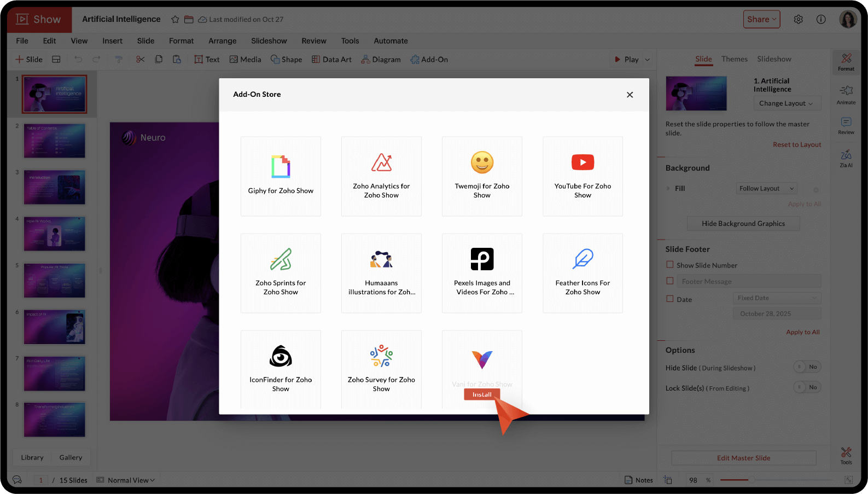This screenshot has width=868, height=494.
Task: Open the settings gear icon
Action: [799, 19]
